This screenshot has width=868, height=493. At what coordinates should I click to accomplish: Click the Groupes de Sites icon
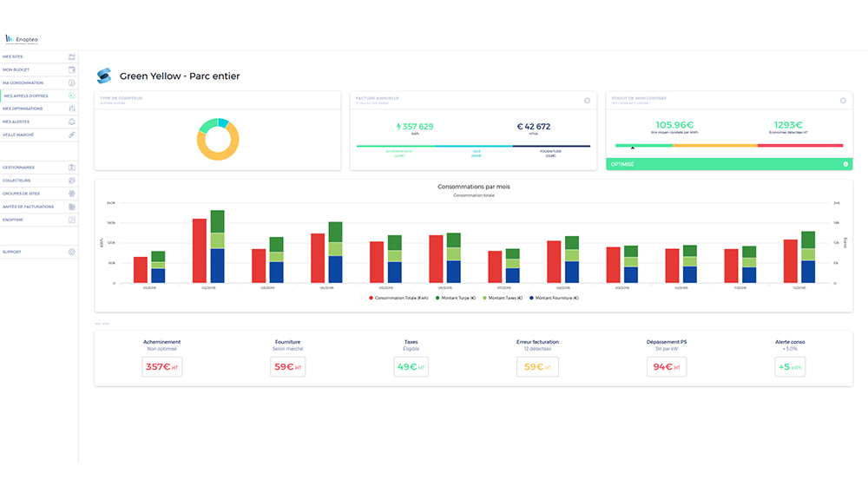[72, 194]
